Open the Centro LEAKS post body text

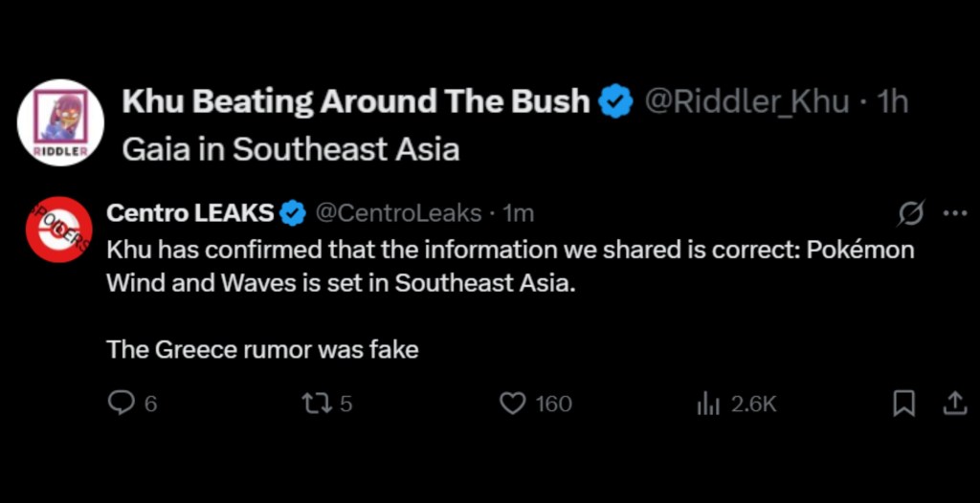click(x=509, y=267)
